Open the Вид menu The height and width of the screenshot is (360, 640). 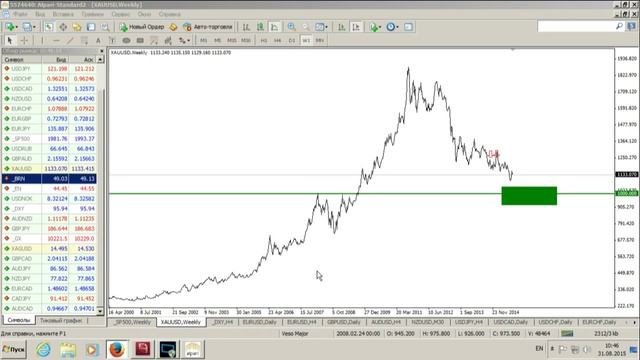(x=40, y=14)
